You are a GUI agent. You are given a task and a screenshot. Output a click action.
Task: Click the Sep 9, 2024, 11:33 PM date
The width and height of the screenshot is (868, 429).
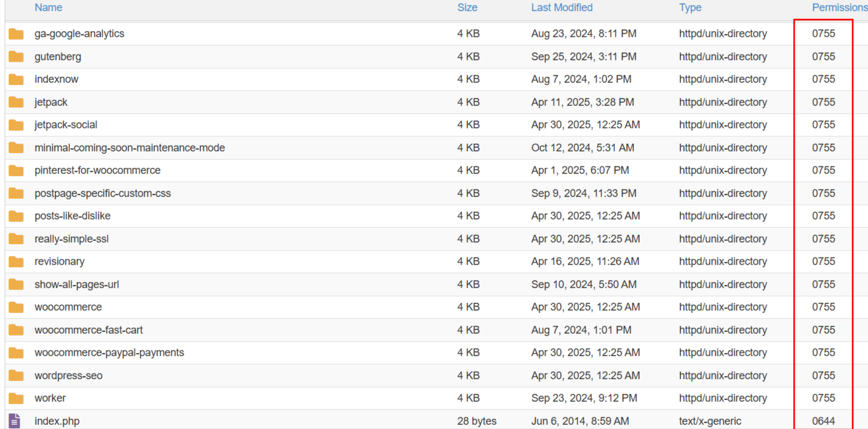584,193
